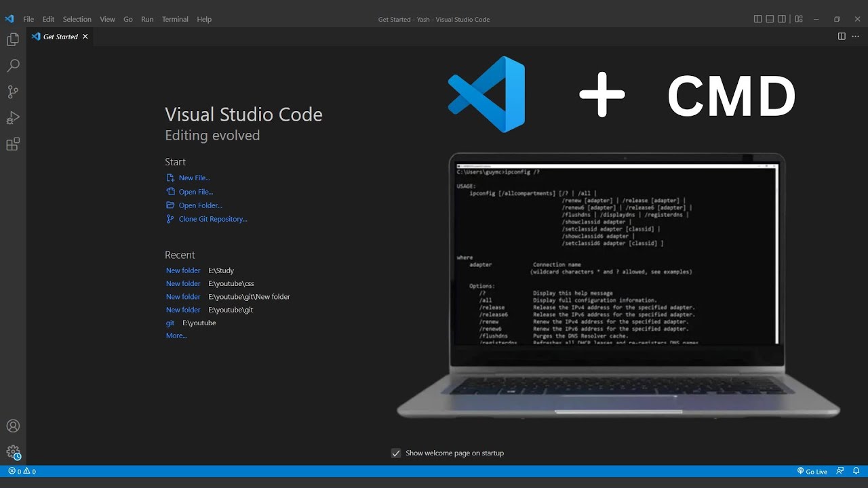Open the Run menu
This screenshot has height=488, width=868.
tap(147, 19)
